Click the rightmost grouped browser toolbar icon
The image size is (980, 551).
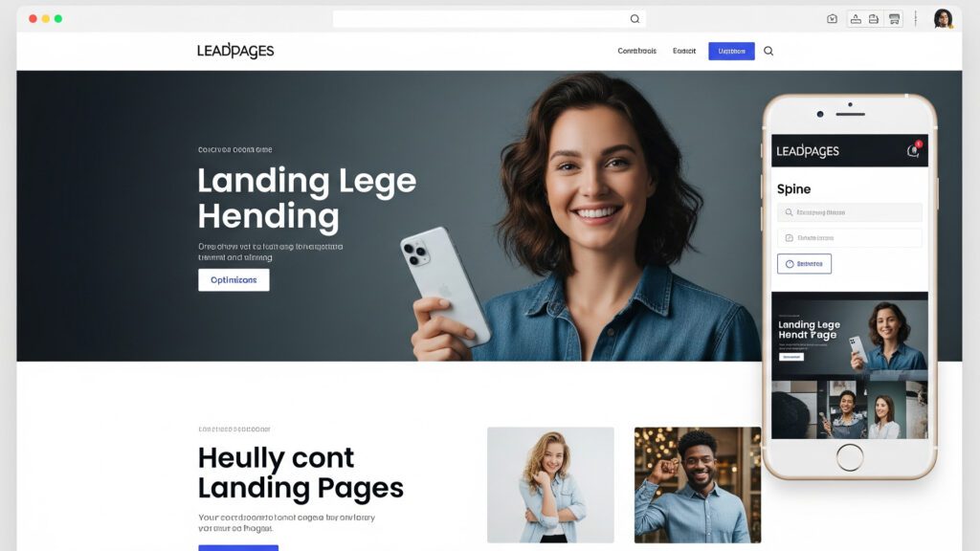[895, 19]
